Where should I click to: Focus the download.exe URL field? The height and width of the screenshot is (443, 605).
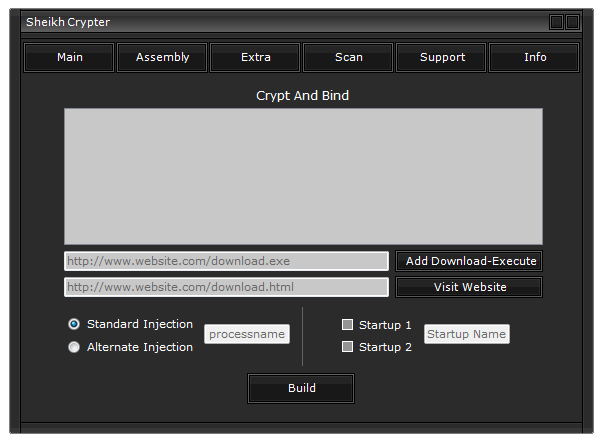[x=226, y=261]
